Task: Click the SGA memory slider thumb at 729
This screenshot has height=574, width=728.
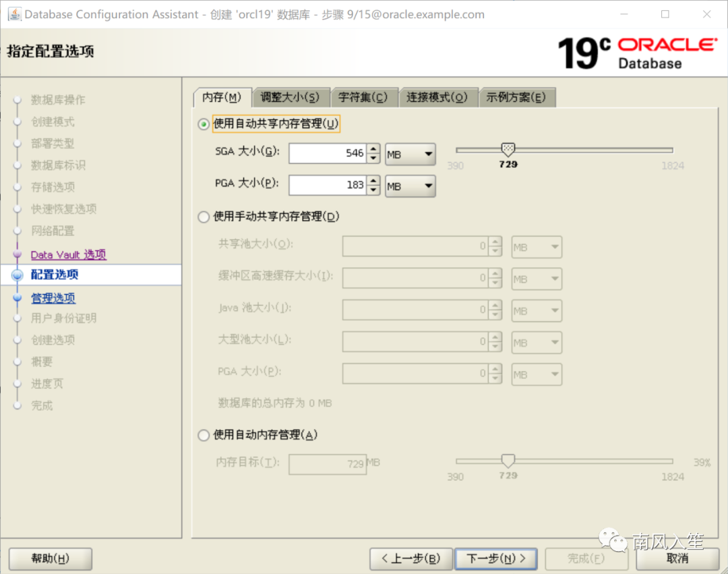Action: coord(508,150)
